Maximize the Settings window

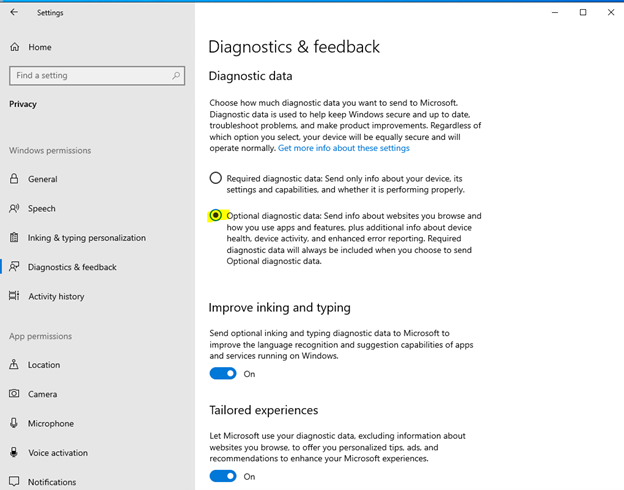(x=583, y=12)
